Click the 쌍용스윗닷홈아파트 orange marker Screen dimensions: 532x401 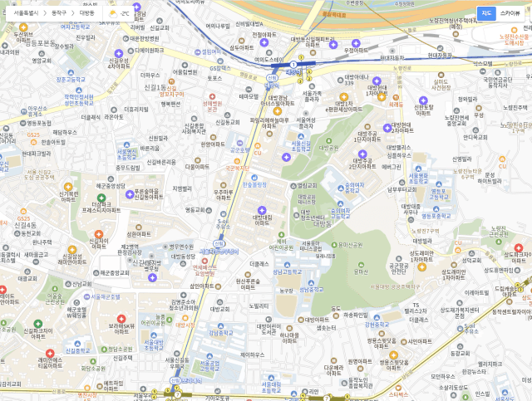click(x=393, y=355)
